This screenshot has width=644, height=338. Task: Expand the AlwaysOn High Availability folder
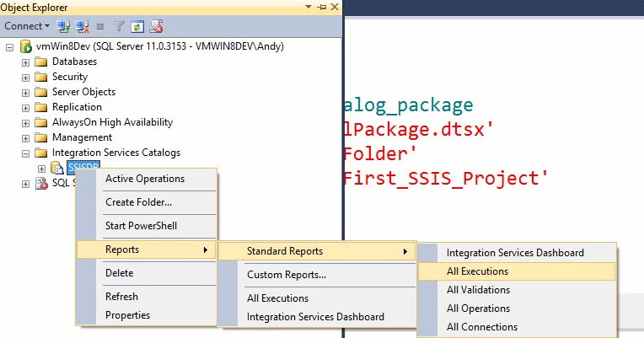point(25,124)
